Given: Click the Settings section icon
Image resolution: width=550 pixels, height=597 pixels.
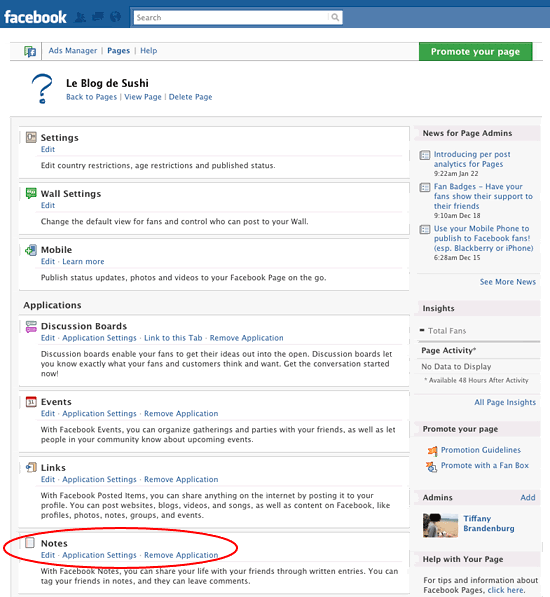Looking at the screenshot, I should click(x=31, y=137).
